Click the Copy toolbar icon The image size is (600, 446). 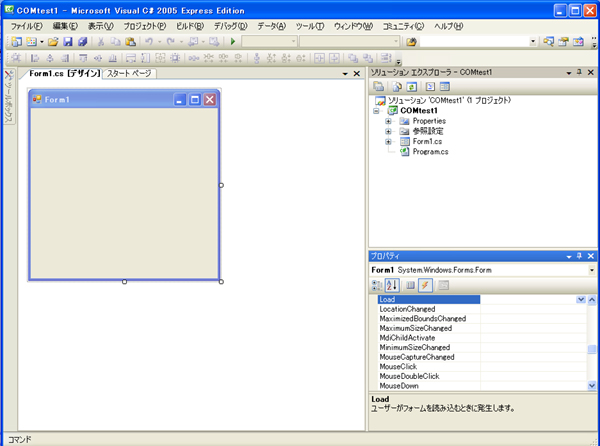pos(115,41)
